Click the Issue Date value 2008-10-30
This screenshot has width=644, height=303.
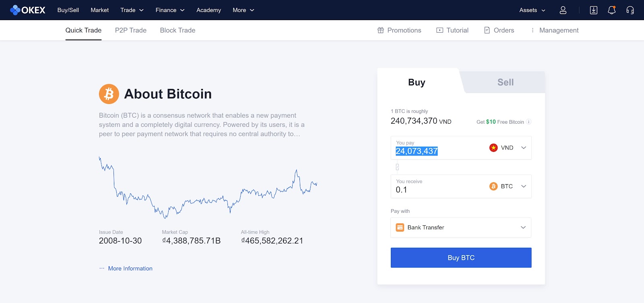(x=120, y=241)
